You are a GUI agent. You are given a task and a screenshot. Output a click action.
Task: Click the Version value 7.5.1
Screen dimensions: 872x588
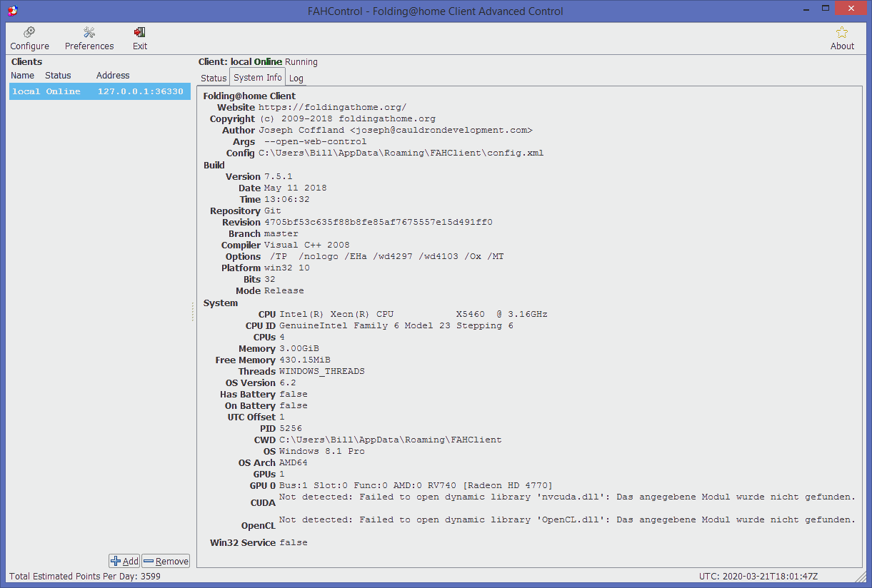[279, 176]
